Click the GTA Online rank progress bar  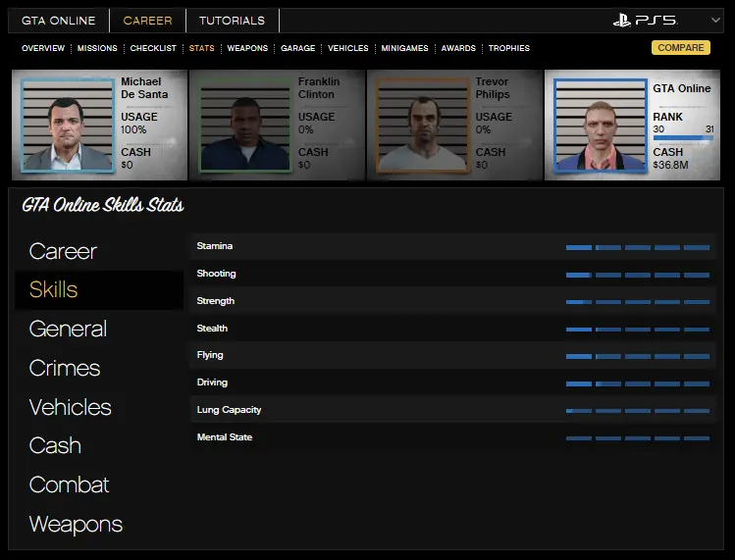[x=682, y=138]
